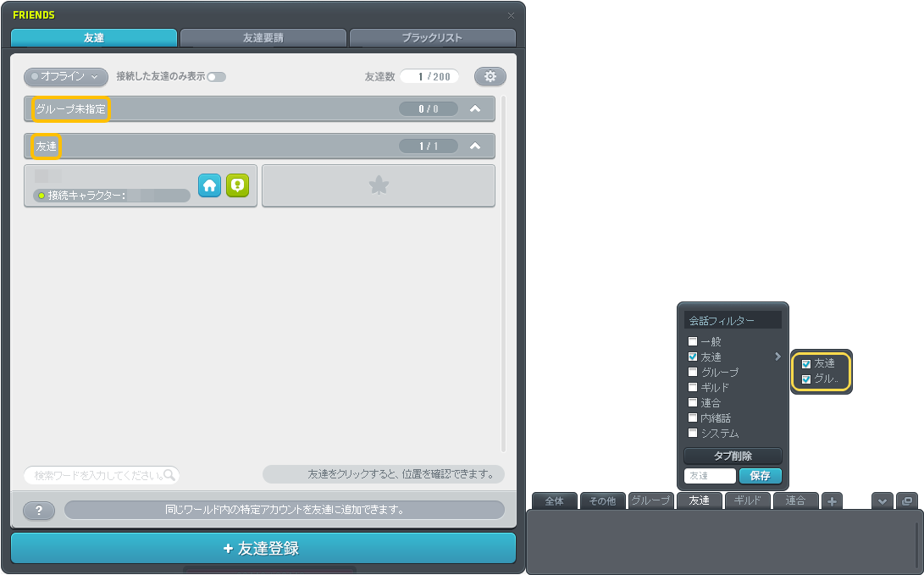Open friend list settings gear
This screenshot has height=575, width=924.
coord(490,76)
